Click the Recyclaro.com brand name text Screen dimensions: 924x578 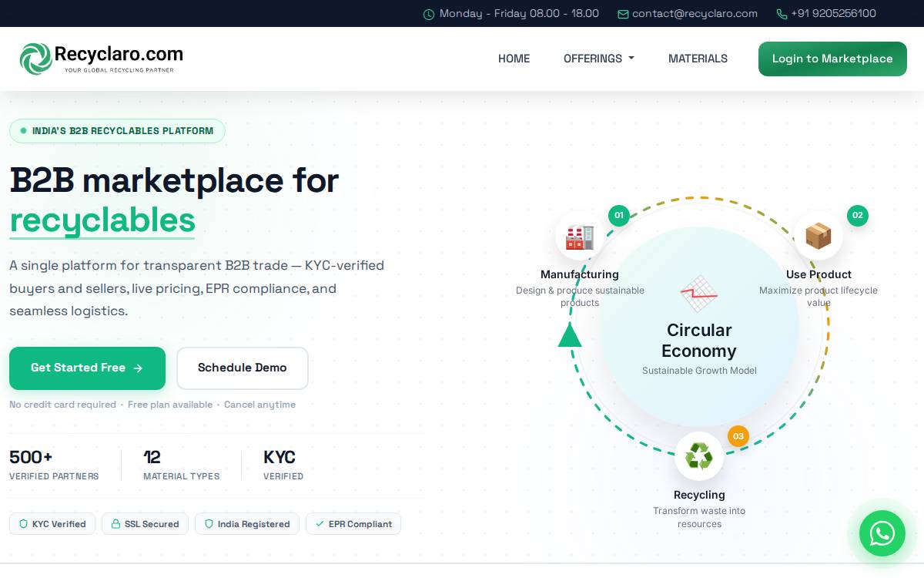tap(119, 54)
